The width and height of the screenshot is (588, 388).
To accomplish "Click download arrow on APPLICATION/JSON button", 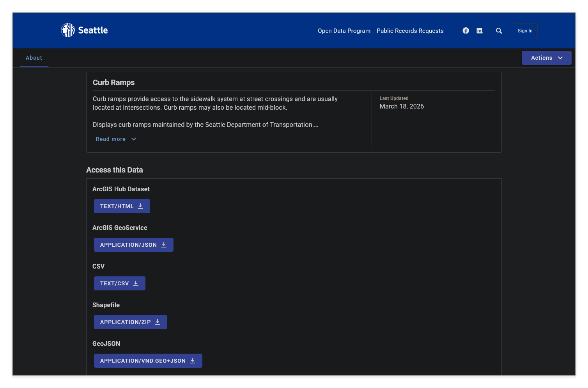I will [164, 245].
